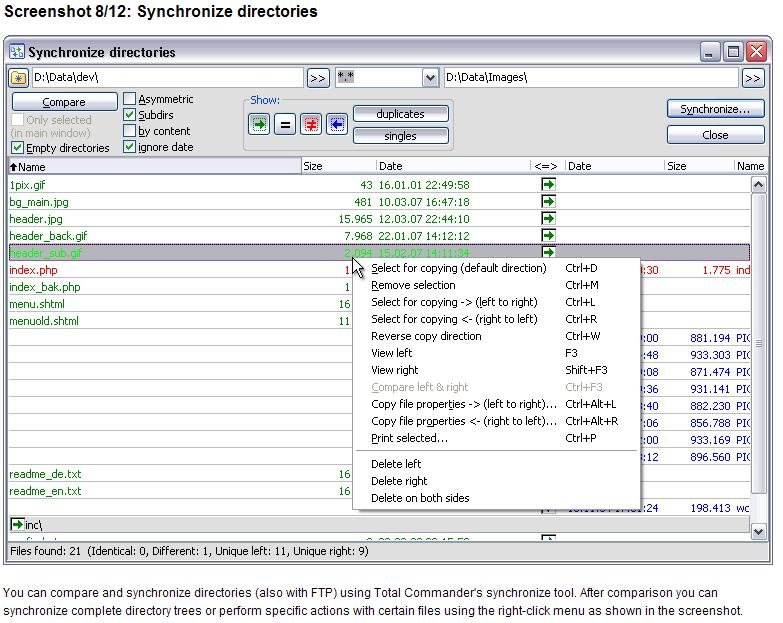Click the list scrollbar up arrow

(x=758, y=185)
